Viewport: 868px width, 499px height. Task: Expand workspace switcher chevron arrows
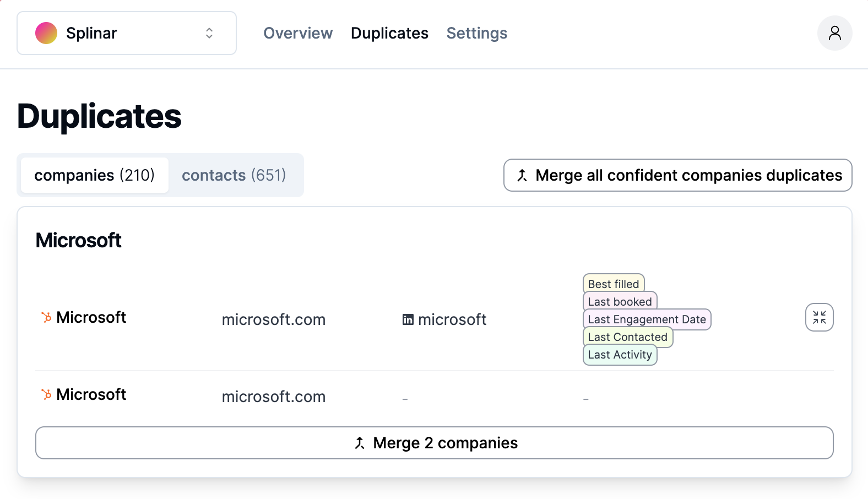point(209,33)
